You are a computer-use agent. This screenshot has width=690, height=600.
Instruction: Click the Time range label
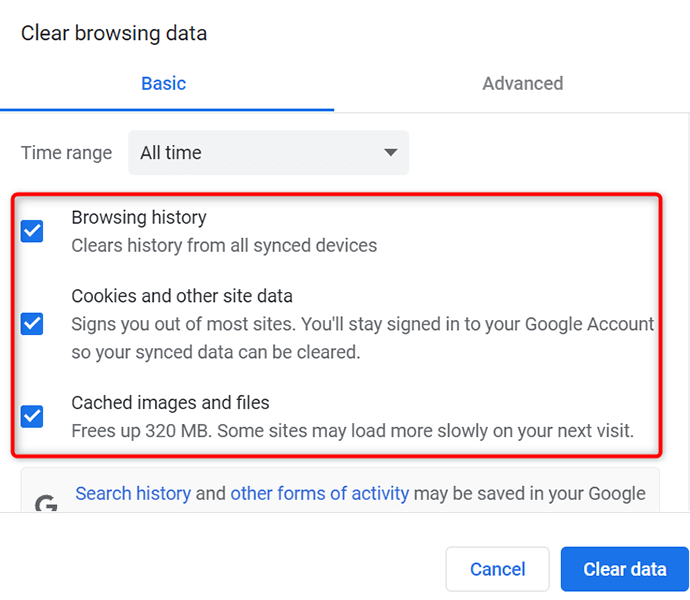(66, 153)
